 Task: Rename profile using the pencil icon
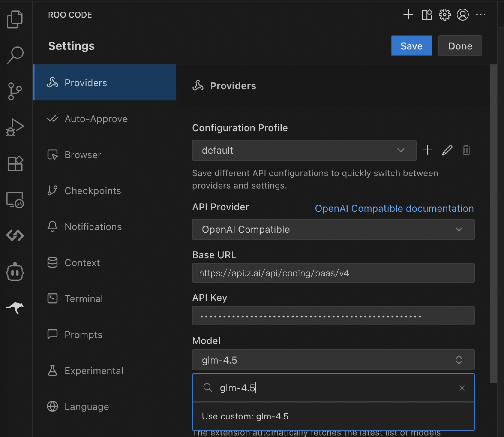tap(447, 150)
